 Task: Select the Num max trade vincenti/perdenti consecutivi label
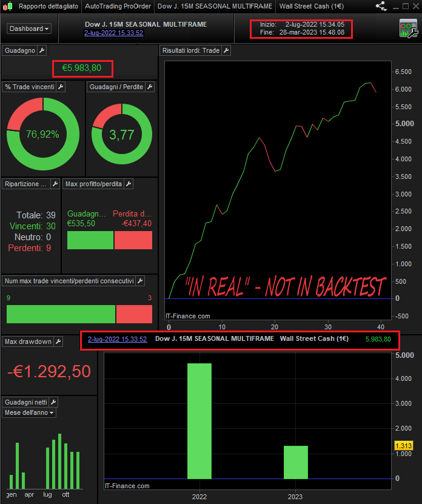69,281
